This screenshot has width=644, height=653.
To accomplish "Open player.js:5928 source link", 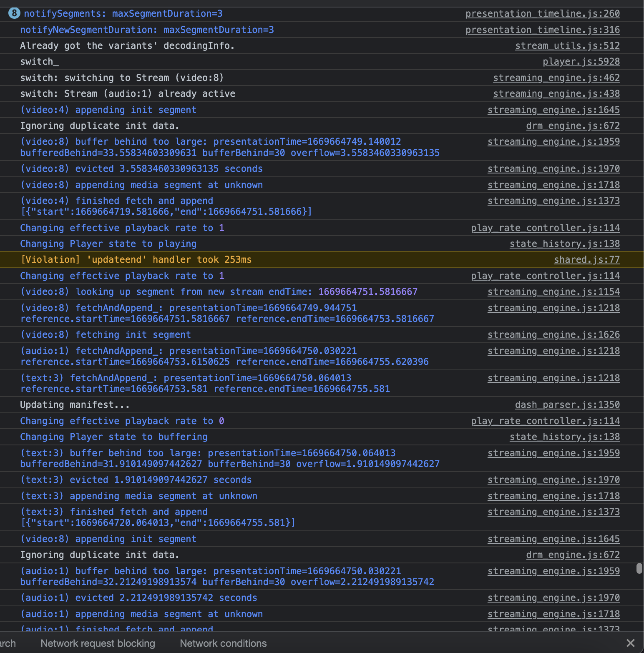I will coord(581,61).
